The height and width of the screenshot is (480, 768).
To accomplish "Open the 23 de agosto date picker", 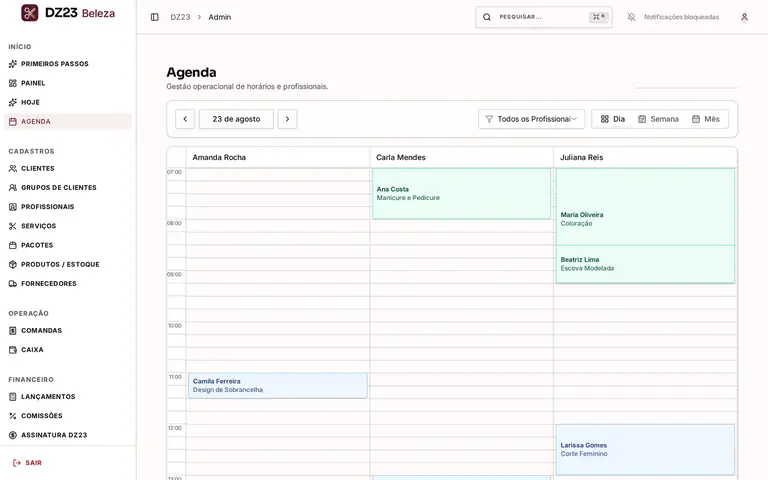I will click(x=236, y=119).
